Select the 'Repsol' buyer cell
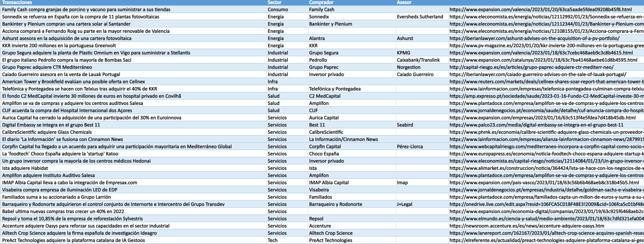The height and width of the screenshot is (244, 644). pyautogui.click(x=352, y=219)
